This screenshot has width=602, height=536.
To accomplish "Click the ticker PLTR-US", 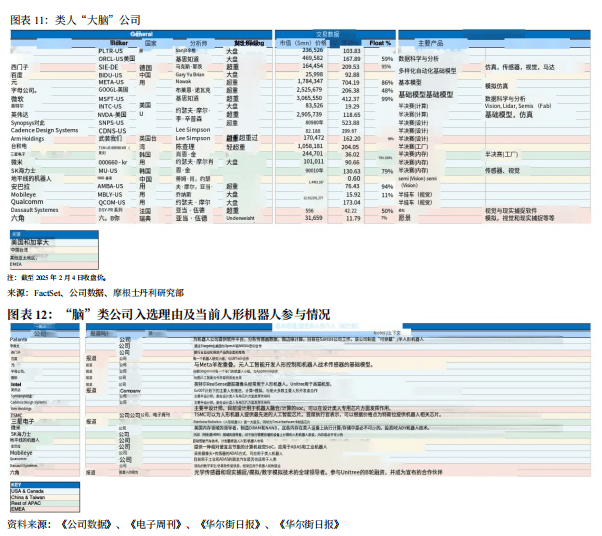I will (111, 51).
